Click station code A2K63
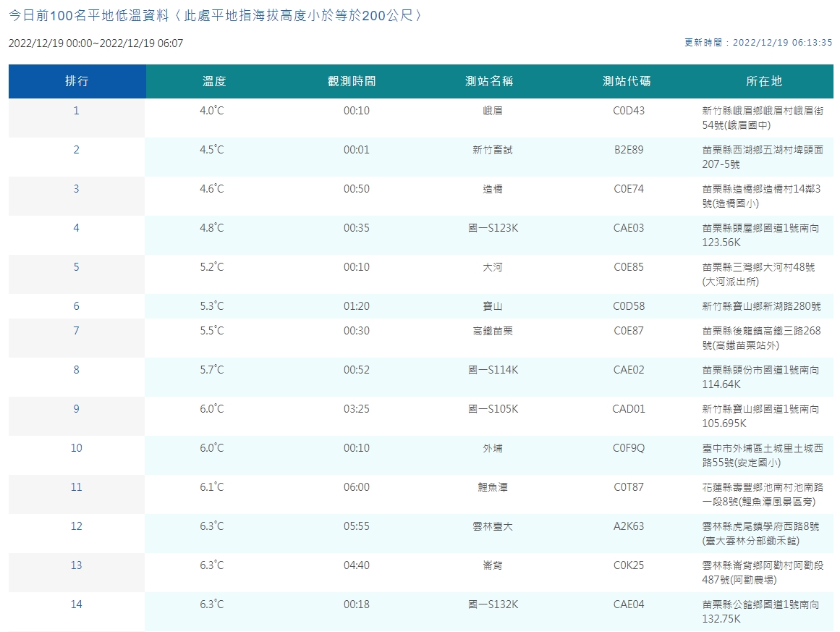The height and width of the screenshot is (632, 840). tap(629, 527)
